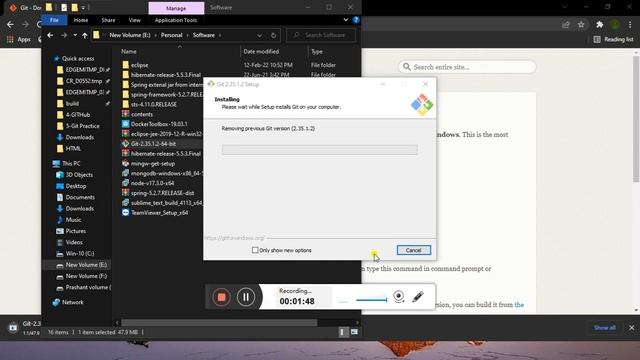Open Apps shortcut in Chrome bookmarks bar

tap(19, 40)
